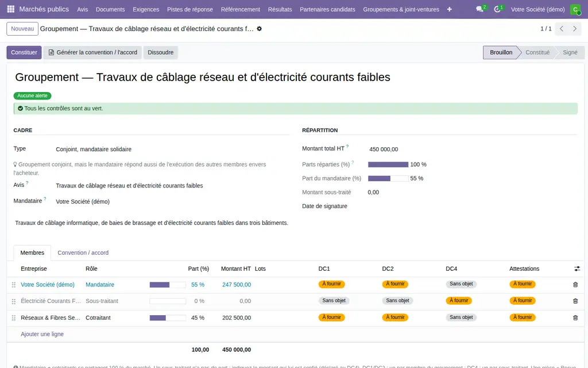Delete the Réseaux & Fibres cotraitant row
588x368 pixels.
pos(575,317)
